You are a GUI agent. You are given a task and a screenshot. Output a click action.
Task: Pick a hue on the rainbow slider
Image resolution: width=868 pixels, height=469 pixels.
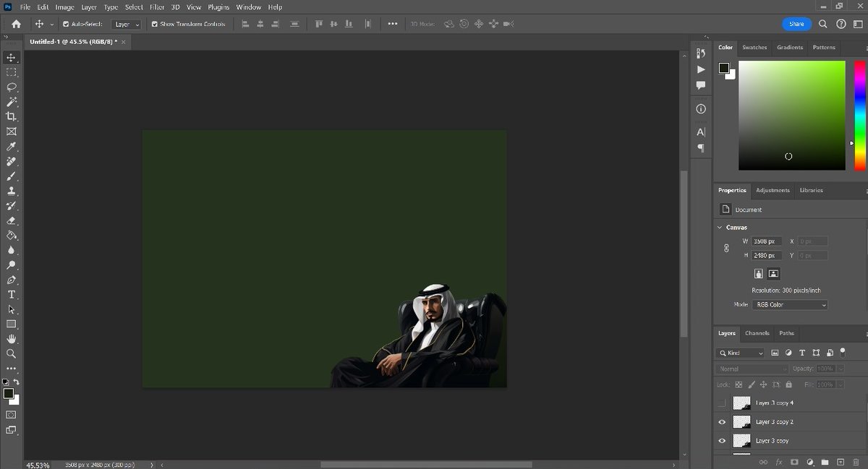859,116
